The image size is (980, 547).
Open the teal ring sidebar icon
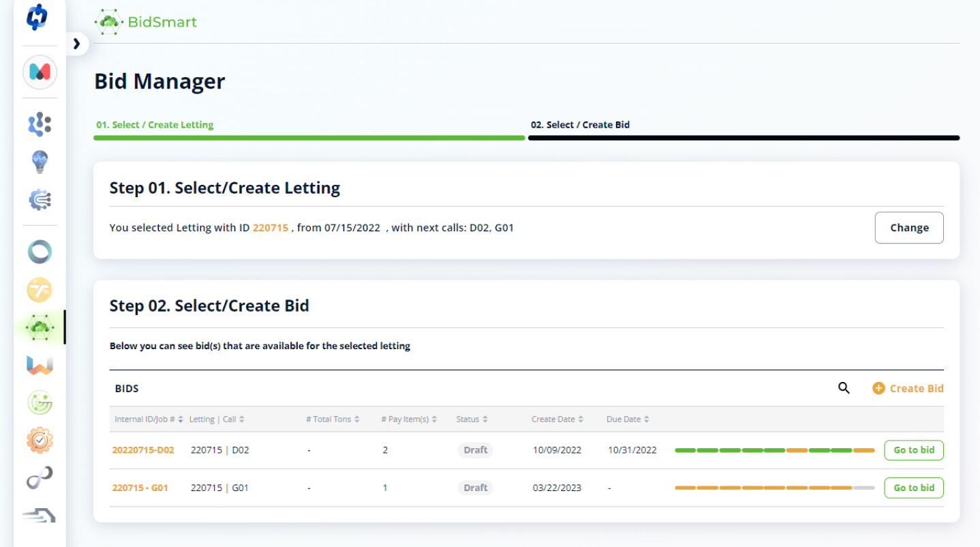40,252
